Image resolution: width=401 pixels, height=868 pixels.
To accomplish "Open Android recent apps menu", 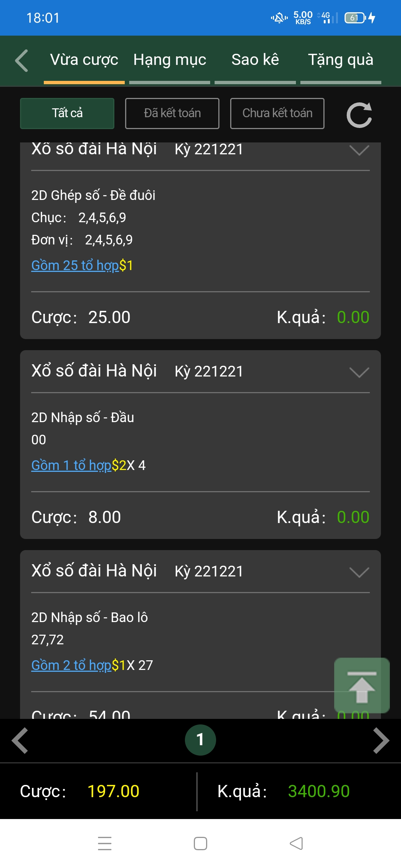I will point(105,844).
